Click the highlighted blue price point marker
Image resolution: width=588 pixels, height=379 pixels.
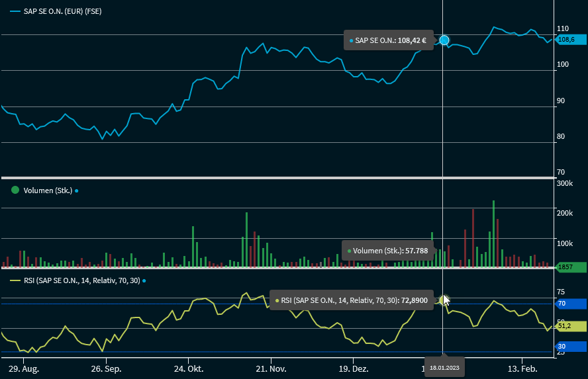(444, 40)
